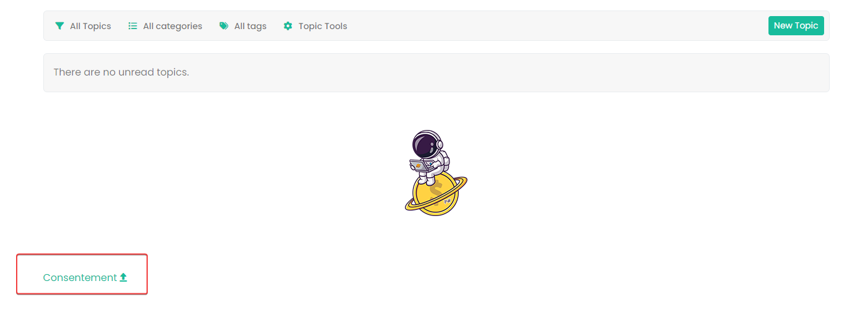Screen dimensions: 868x320
Task: Create a new topic with New Topic button
Action: pos(796,26)
